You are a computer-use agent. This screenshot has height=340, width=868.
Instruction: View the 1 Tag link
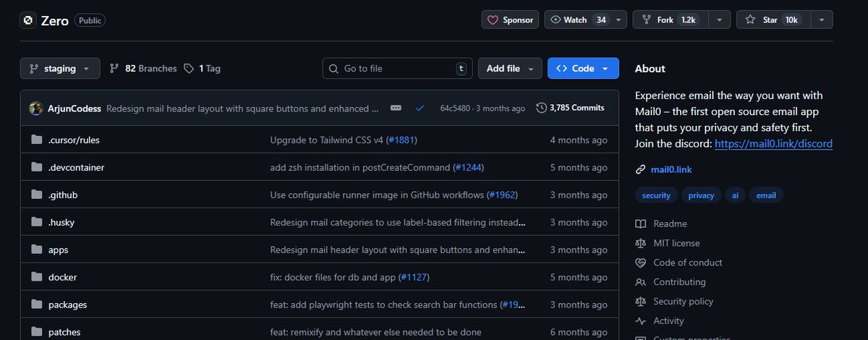(x=202, y=68)
